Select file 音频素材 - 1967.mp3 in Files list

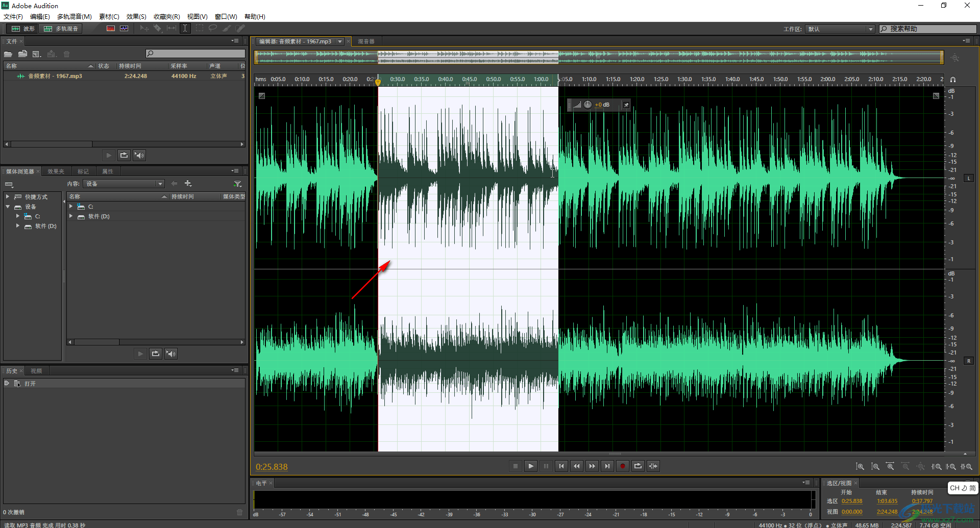click(125, 76)
